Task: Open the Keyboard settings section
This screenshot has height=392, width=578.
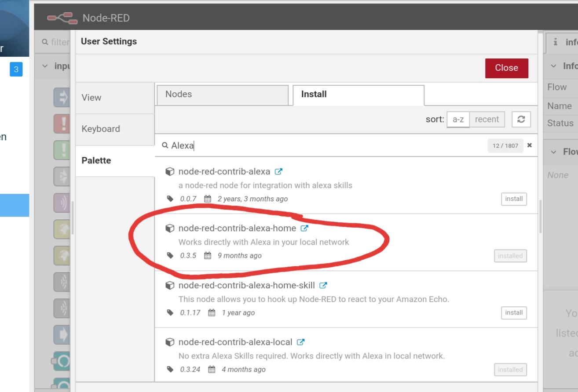Action: tap(115, 129)
